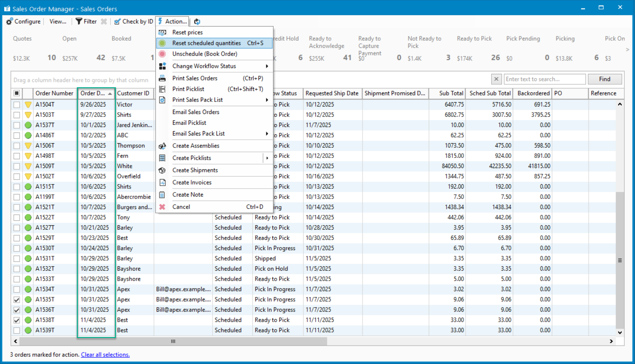Expand the Change Workflow Status submenu

267,66
